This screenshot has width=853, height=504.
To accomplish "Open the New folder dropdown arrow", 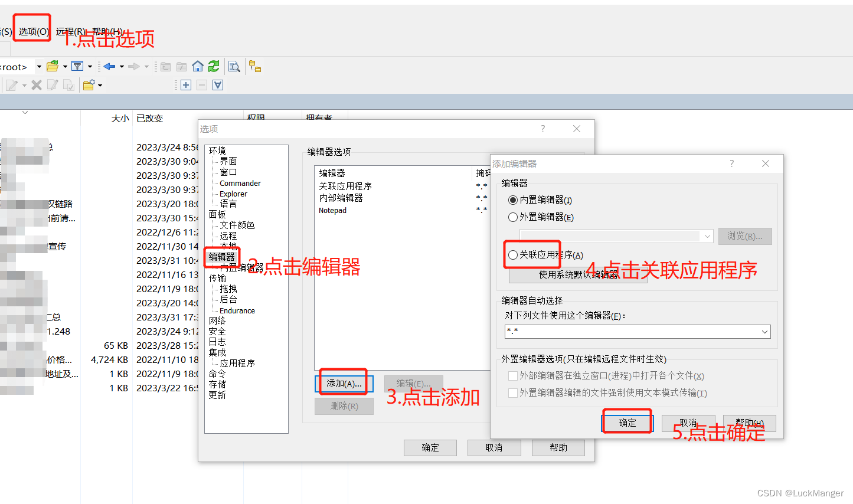I will pyautogui.click(x=100, y=86).
